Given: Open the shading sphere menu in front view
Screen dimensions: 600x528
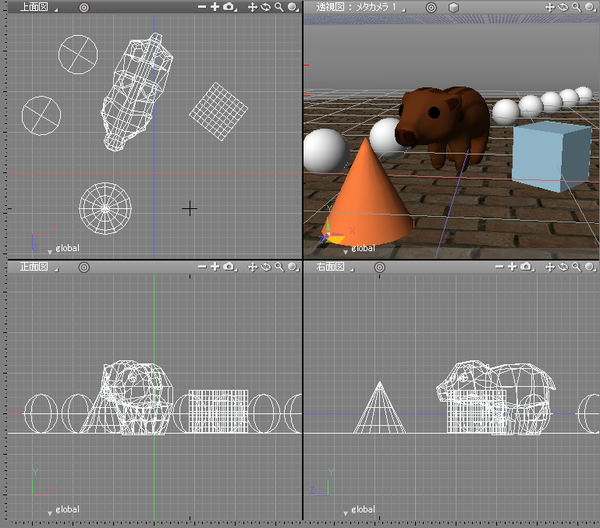Looking at the screenshot, I should point(292,267).
